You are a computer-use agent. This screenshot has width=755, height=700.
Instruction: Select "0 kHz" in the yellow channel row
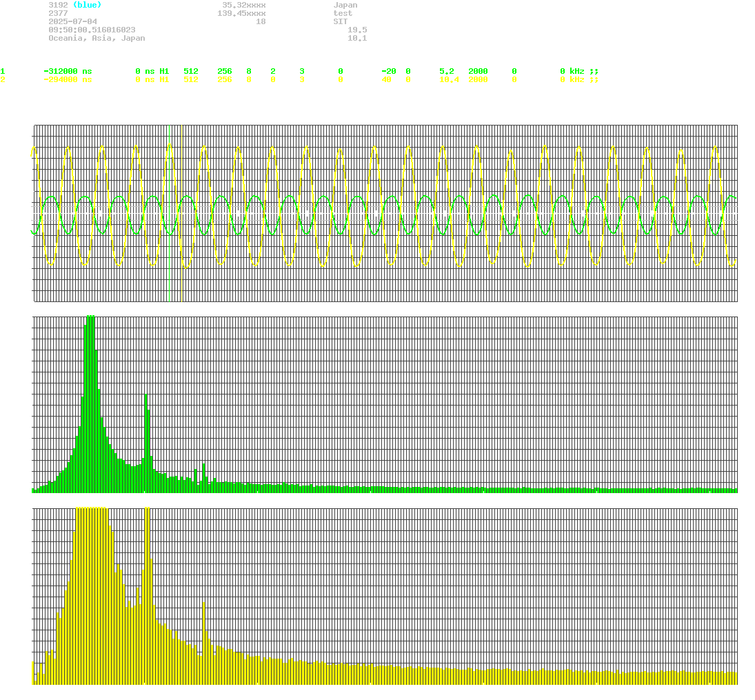pyautogui.click(x=572, y=79)
